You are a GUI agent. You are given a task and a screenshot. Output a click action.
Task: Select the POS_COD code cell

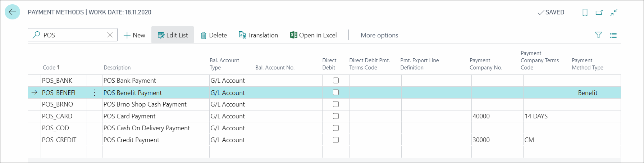point(64,128)
